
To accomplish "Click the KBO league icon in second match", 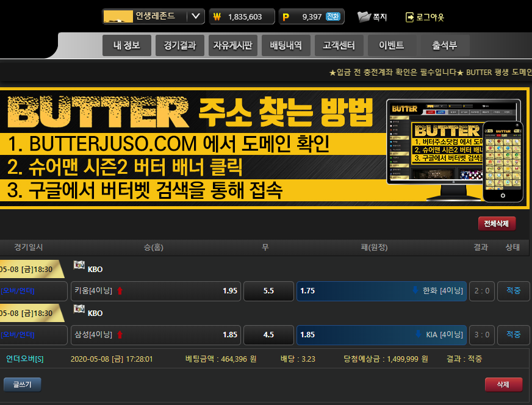I will (x=79, y=309).
